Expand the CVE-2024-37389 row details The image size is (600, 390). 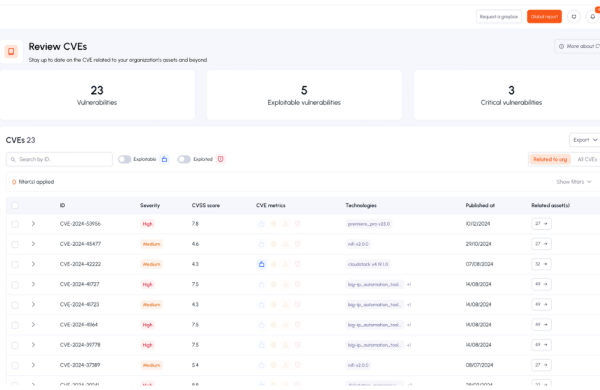pyautogui.click(x=33, y=365)
